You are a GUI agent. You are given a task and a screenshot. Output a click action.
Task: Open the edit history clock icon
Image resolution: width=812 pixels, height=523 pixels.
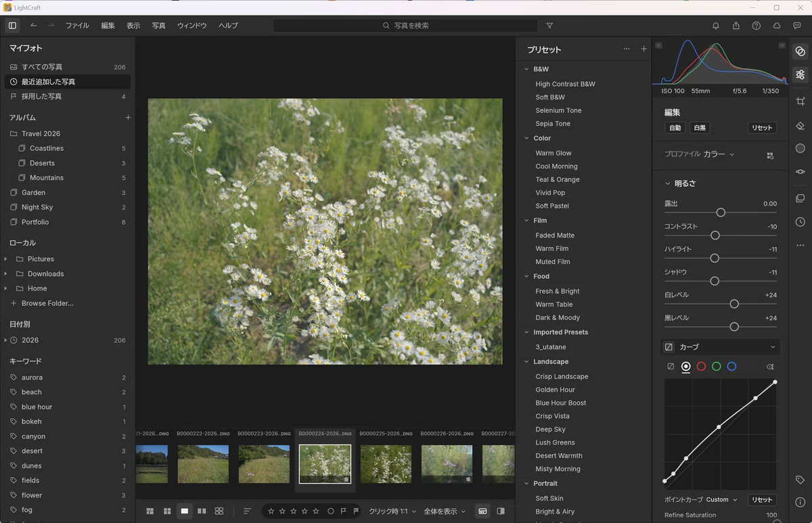point(800,222)
